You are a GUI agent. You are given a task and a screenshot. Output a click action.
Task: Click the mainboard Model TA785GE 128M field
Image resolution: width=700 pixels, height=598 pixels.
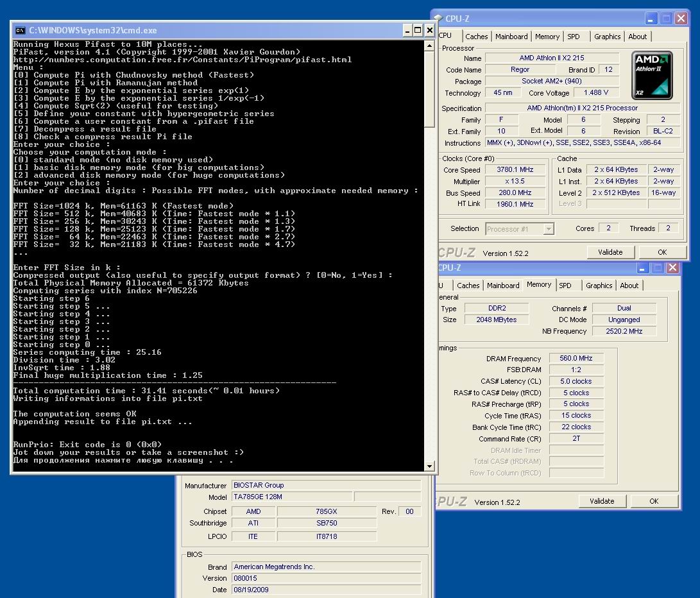tap(293, 497)
